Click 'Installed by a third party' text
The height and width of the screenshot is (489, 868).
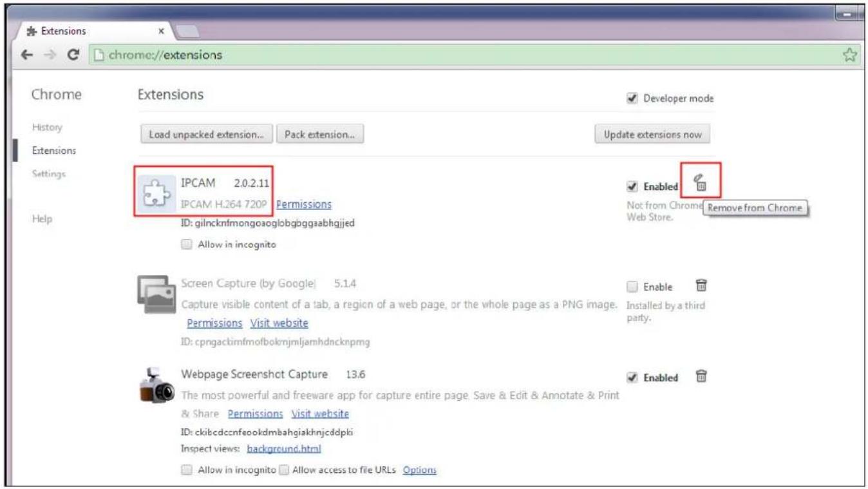665,312
